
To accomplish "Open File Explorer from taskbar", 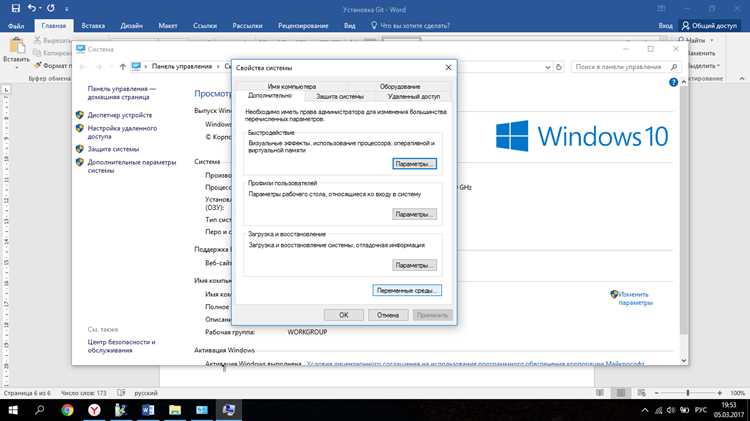I will (x=175, y=410).
